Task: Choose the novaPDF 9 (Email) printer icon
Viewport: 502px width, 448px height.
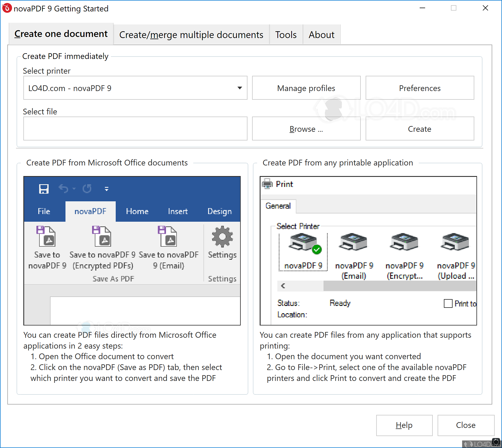Action: pyautogui.click(x=353, y=243)
